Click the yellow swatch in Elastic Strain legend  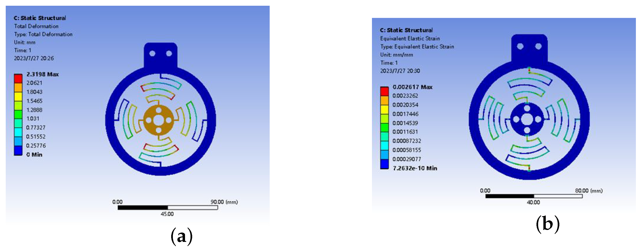384,110
